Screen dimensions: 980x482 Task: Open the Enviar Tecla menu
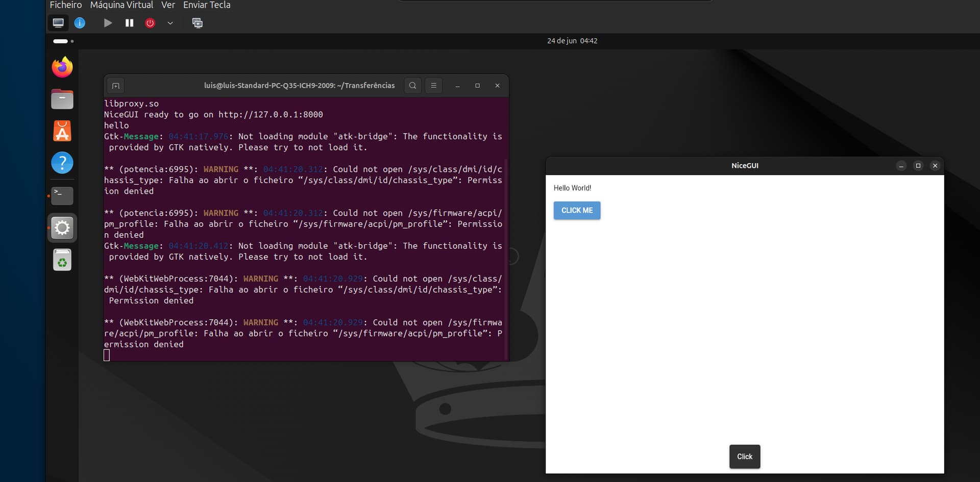(x=207, y=5)
